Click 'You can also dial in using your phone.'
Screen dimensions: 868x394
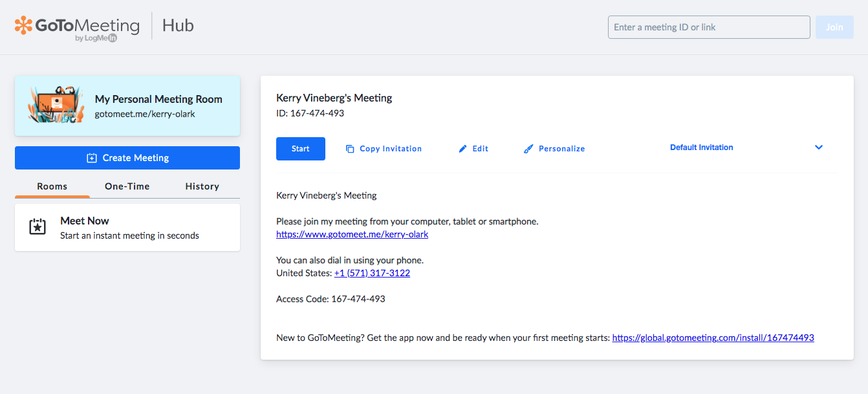(350, 260)
